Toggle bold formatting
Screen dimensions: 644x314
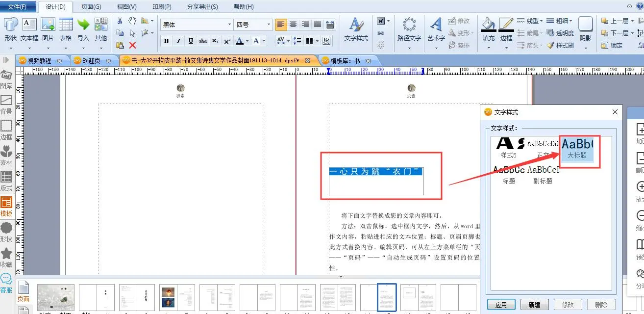166,41
